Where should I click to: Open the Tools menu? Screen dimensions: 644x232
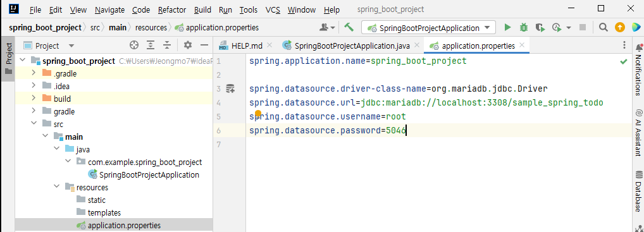(249, 9)
